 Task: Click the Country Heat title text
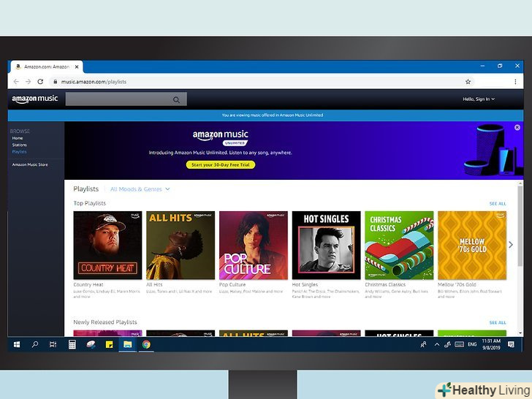coord(88,285)
